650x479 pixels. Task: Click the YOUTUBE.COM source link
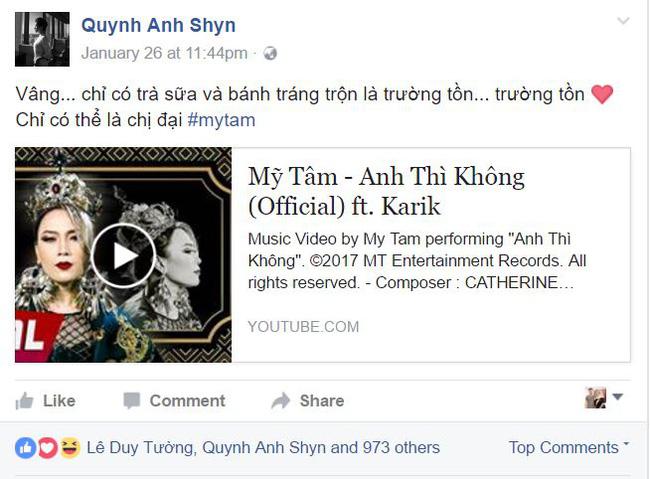(x=303, y=327)
